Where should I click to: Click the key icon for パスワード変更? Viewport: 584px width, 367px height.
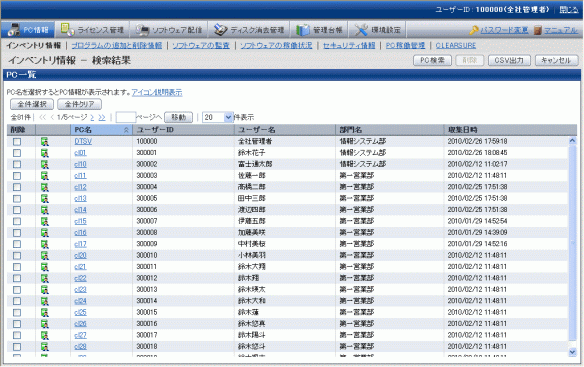pyautogui.click(x=474, y=30)
